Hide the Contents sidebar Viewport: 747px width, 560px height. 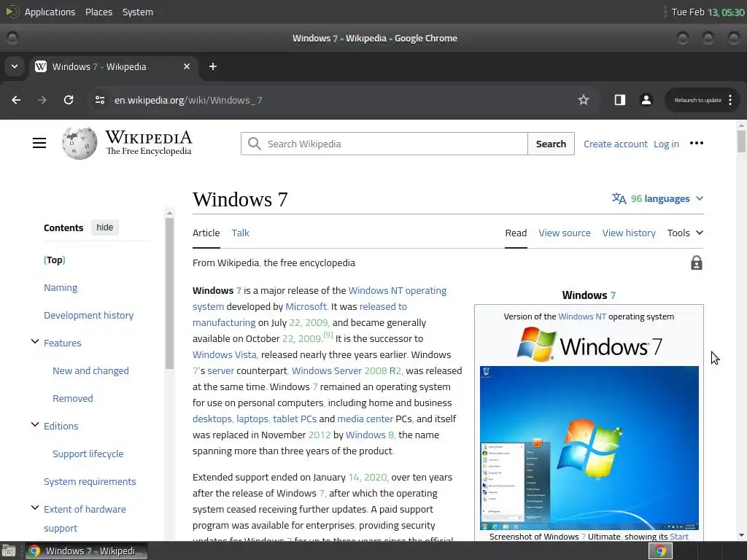[x=105, y=227]
